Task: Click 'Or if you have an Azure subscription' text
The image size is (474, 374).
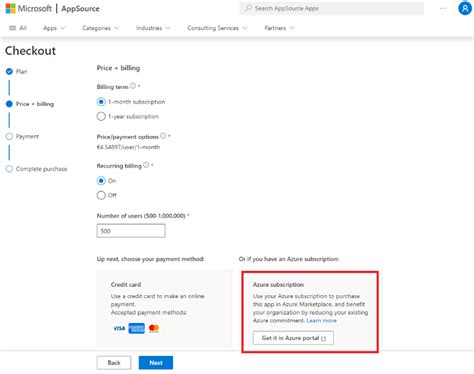Action: (x=289, y=259)
